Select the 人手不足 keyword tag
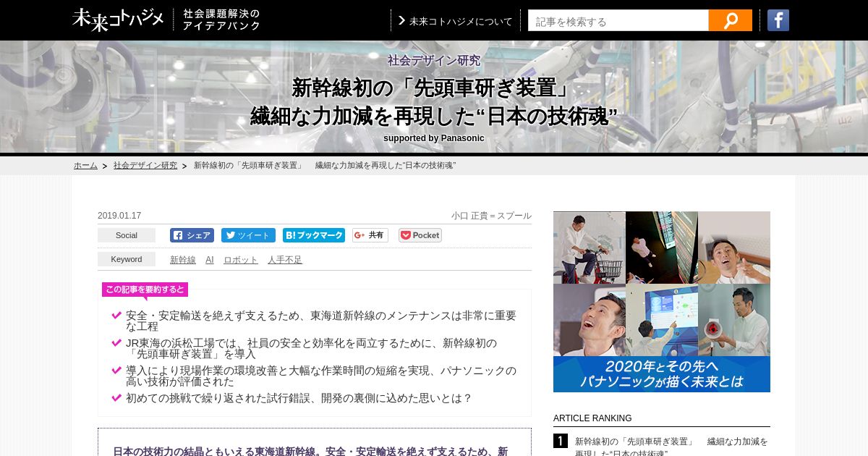Image resolution: width=868 pixels, height=456 pixels. point(285,260)
